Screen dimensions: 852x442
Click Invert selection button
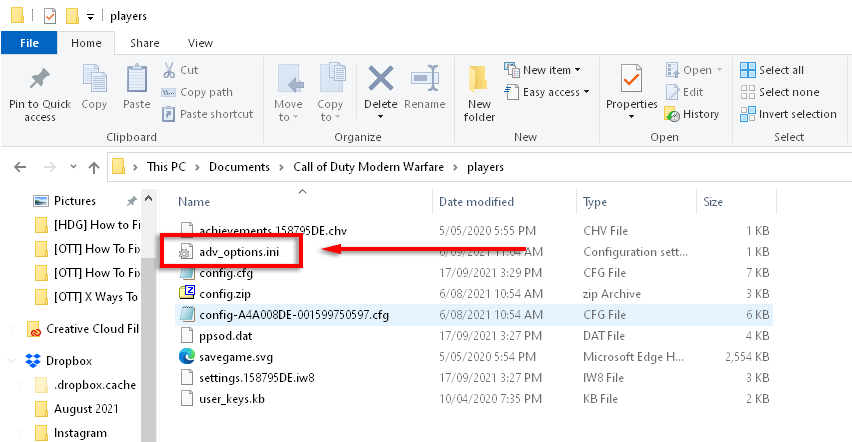tap(788, 114)
